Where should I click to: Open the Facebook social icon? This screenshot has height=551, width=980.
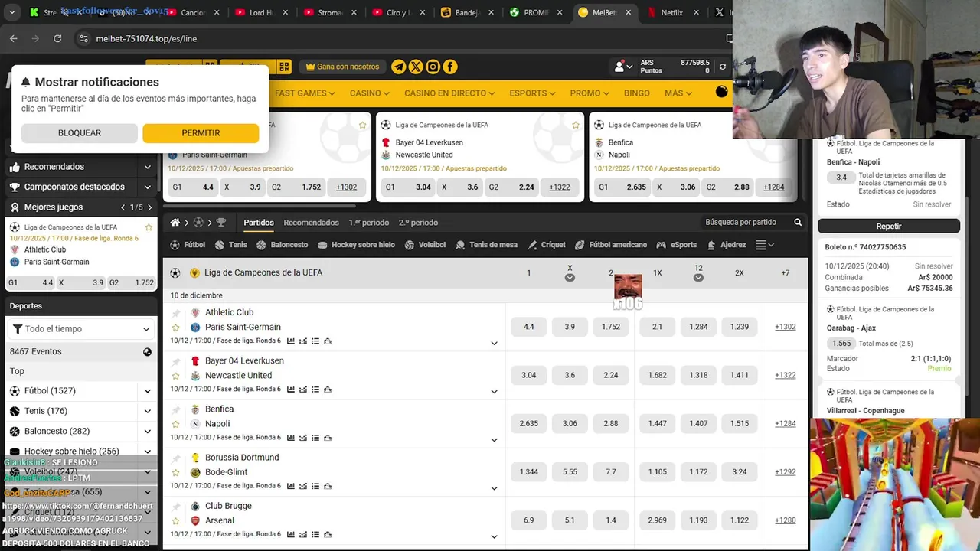(450, 67)
